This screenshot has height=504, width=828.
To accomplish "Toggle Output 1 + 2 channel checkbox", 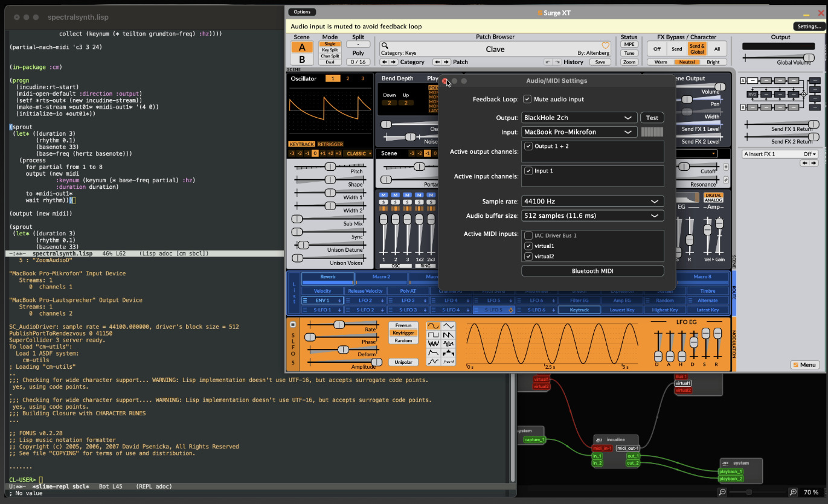I will point(528,146).
